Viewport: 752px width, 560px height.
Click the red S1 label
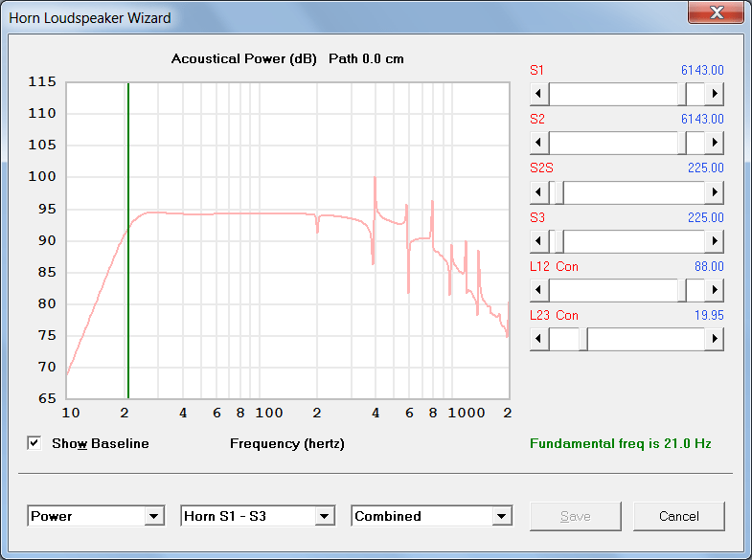click(536, 70)
